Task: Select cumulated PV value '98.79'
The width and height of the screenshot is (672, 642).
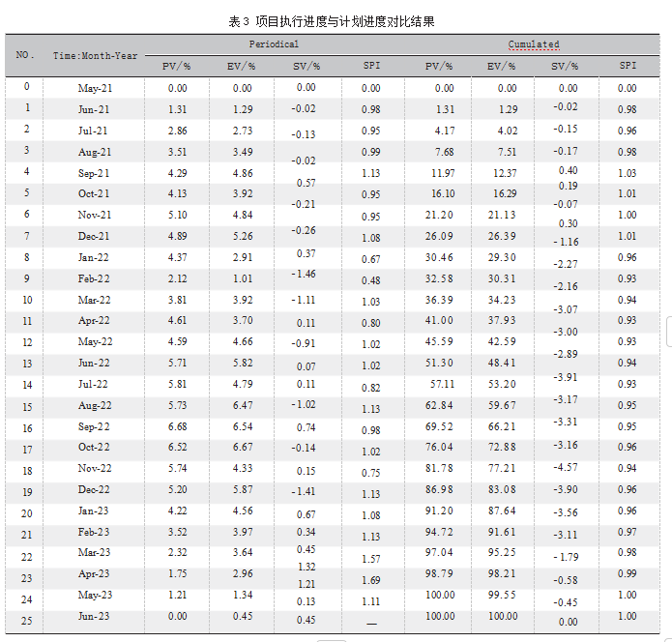Action: 439,573
